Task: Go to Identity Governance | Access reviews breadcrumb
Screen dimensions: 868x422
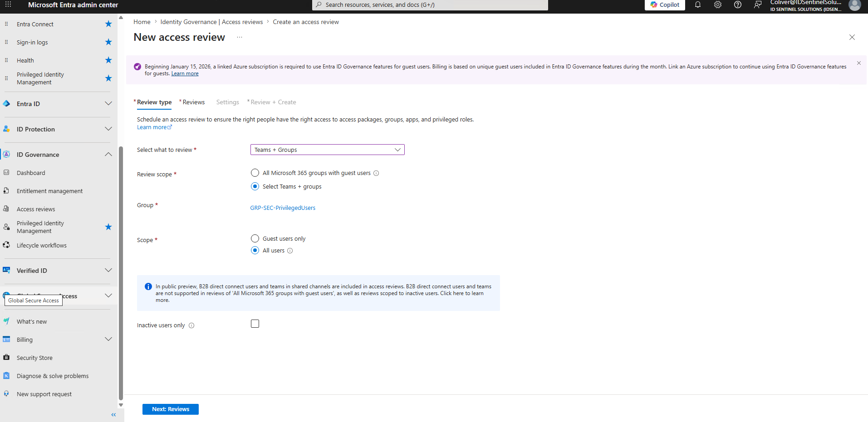Action: (211, 22)
